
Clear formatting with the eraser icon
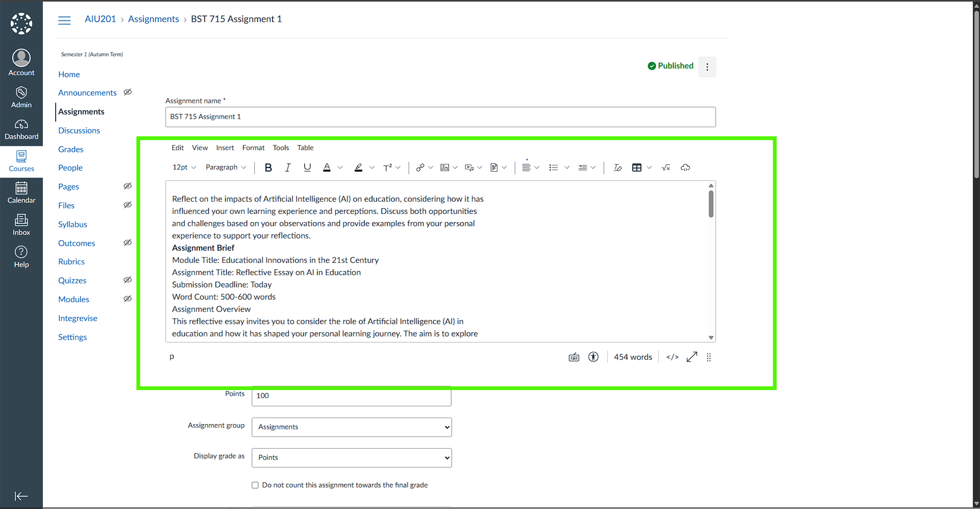click(617, 167)
